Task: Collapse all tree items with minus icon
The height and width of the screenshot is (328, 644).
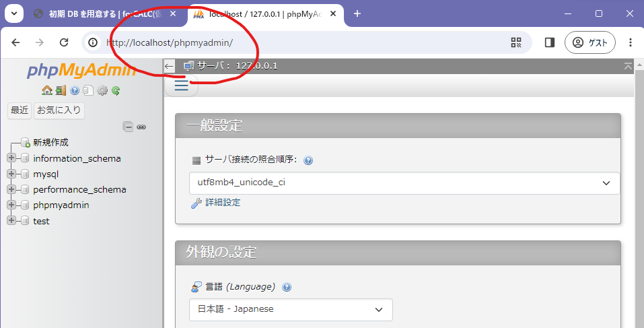Action: click(x=128, y=127)
